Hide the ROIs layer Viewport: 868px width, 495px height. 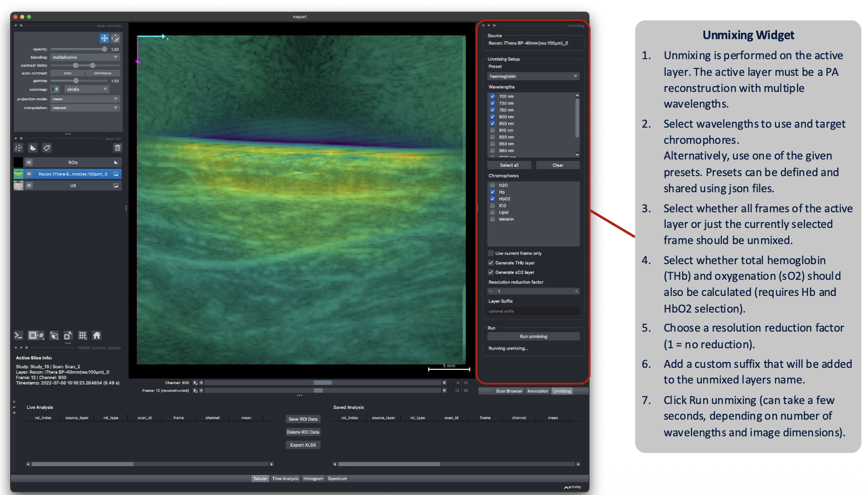(x=29, y=162)
